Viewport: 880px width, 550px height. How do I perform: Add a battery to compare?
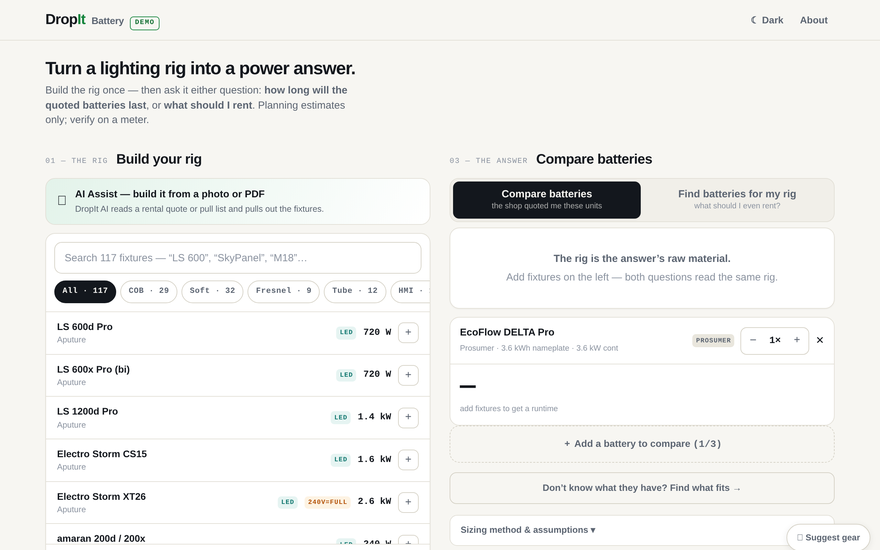(642, 443)
